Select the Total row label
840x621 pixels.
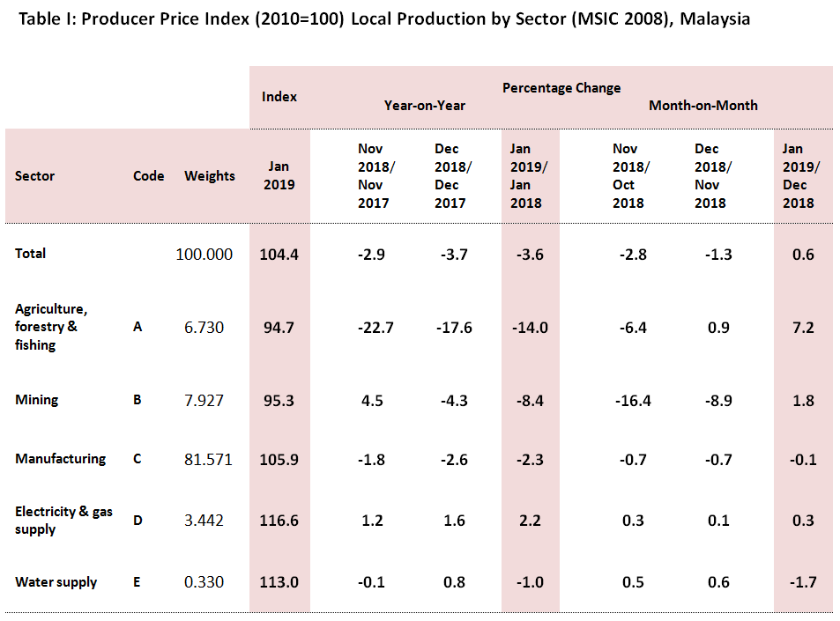coord(30,253)
